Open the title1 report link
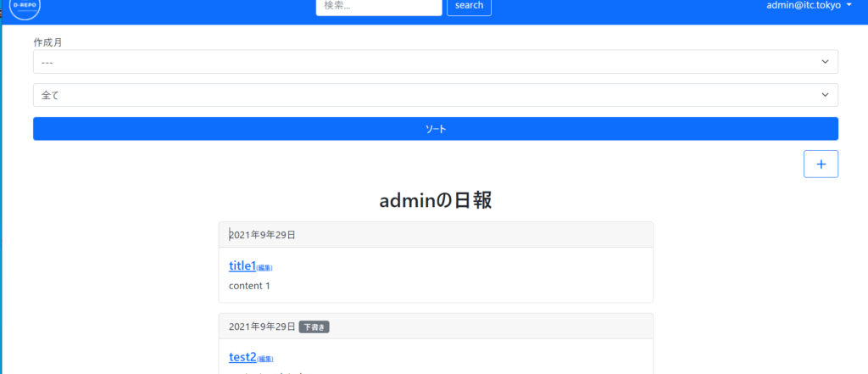 coord(242,266)
